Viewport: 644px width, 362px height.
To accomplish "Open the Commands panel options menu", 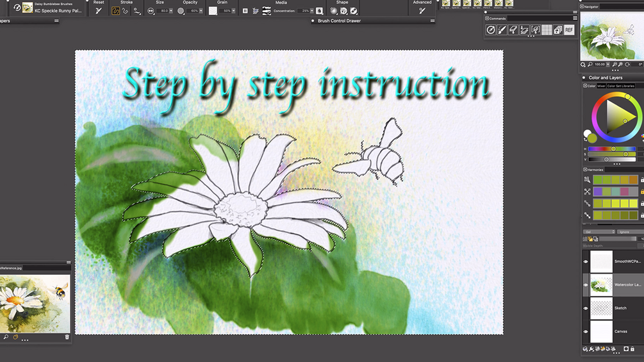I will 575,18.
